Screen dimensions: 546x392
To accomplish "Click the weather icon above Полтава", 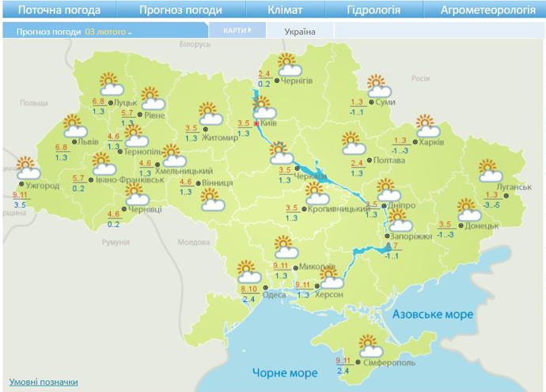I will 353,144.
